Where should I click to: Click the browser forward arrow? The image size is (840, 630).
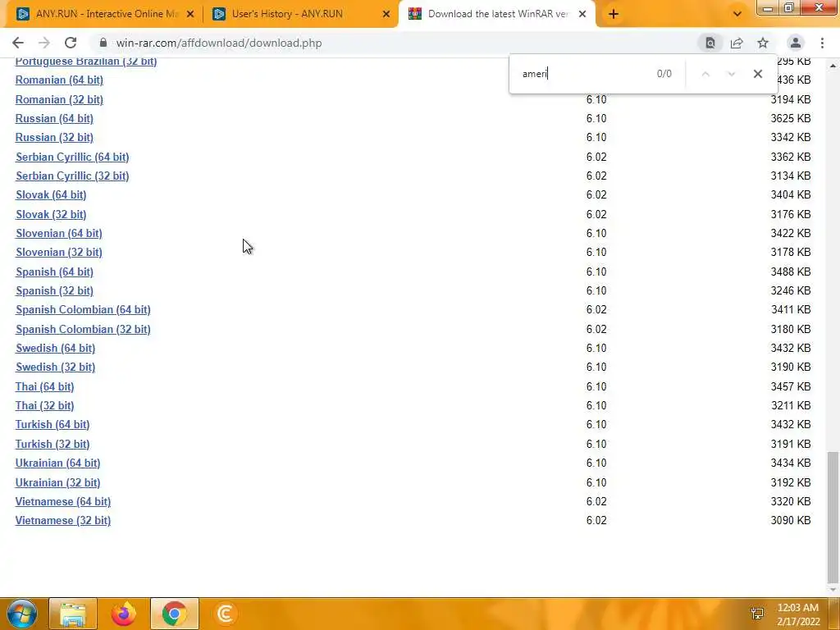tap(44, 43)
